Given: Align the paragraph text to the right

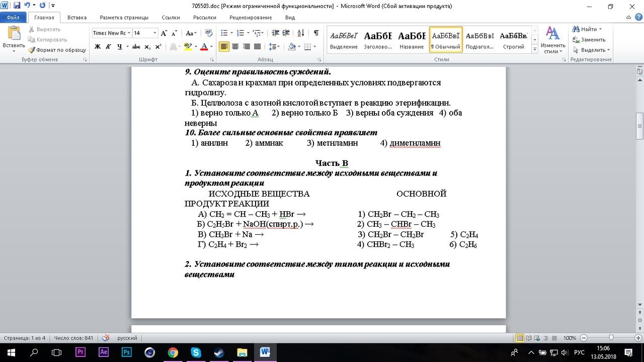Looking at the screenshot, I should click(x=246, y=47).
